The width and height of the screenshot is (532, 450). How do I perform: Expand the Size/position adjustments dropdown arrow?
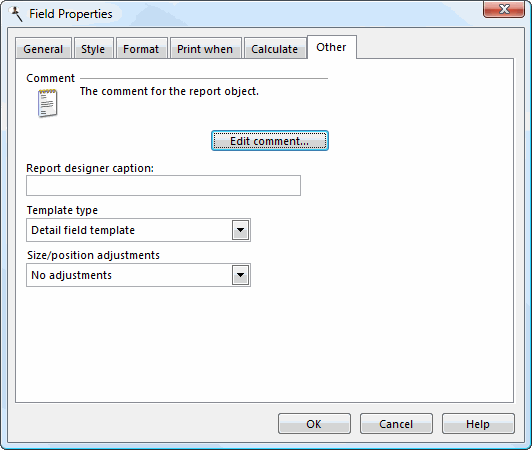pyautogui.click(x=241, y=275)
